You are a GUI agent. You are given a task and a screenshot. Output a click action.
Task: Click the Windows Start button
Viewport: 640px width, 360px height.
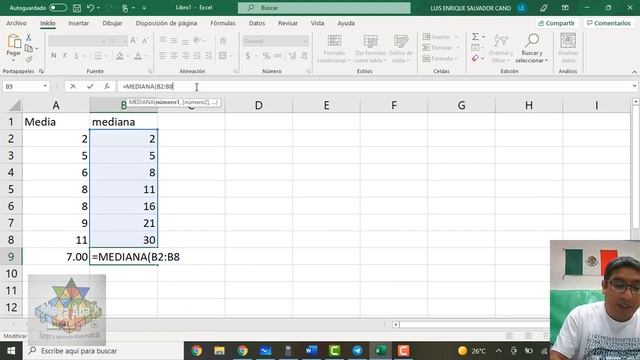point(11,351)
